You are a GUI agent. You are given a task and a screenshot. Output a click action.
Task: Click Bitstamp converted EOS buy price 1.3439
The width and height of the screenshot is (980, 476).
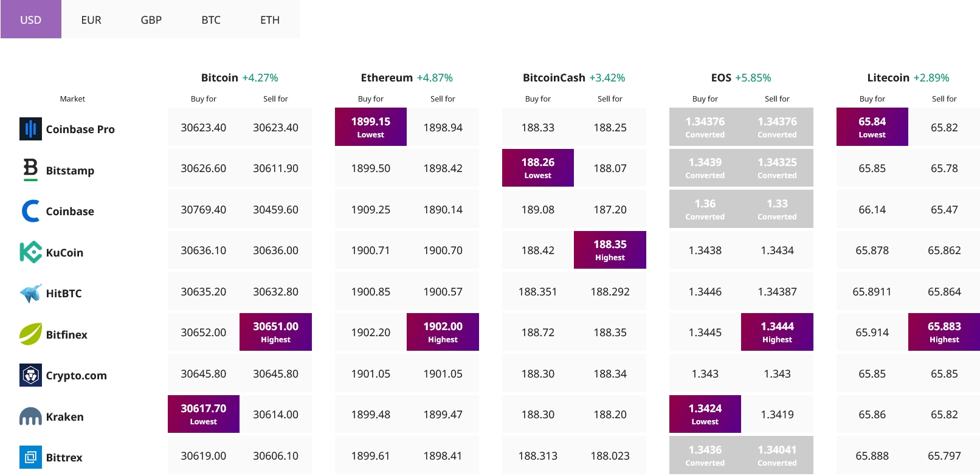coord(705,168)
